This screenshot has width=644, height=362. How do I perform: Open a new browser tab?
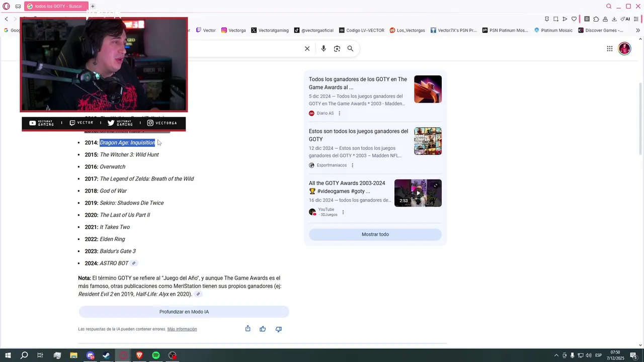pos(93,6)
